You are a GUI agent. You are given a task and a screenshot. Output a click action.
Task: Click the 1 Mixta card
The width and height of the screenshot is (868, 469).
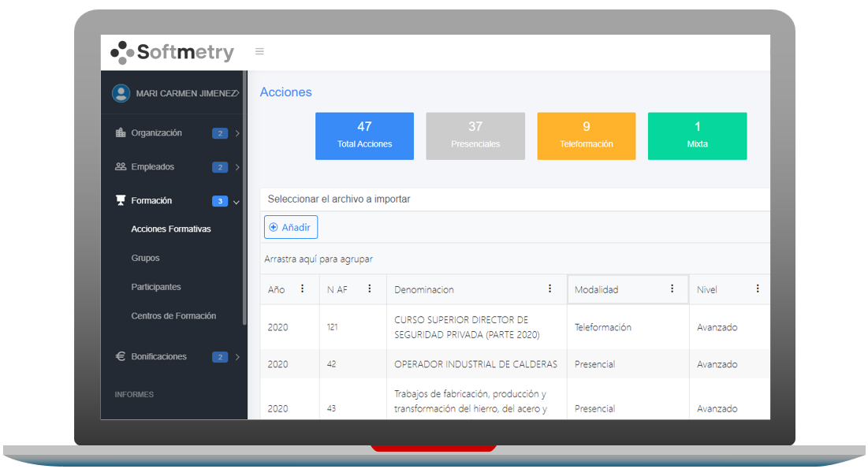tap(698, 136)
